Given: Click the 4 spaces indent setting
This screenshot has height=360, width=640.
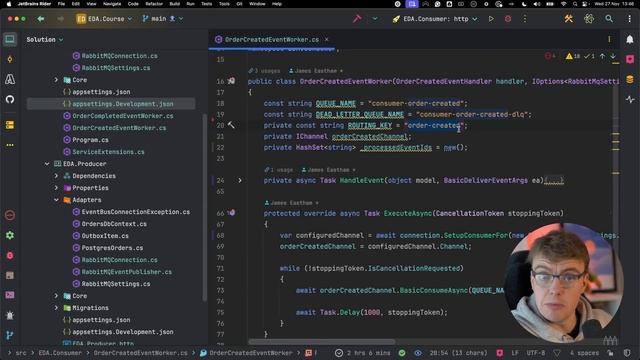Looking at the screenshot, I should (x=584, y=353).
